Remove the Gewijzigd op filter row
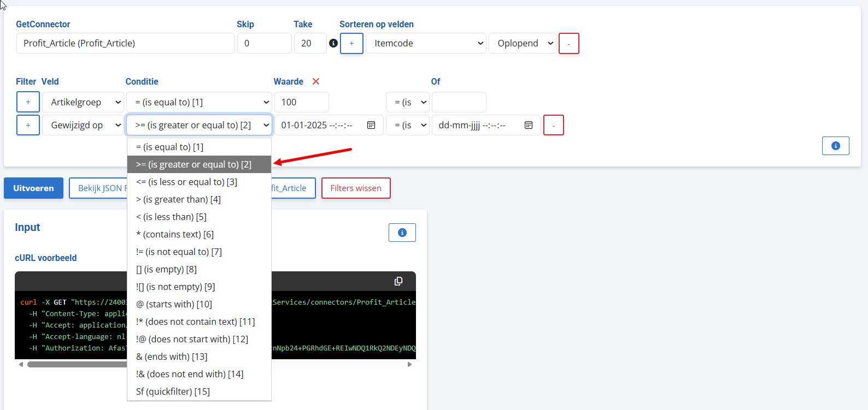868x410 pixels. click(x=554, y=125)
